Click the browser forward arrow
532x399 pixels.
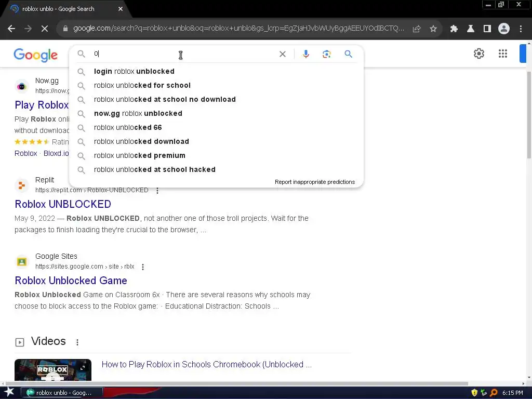point(28,29)
